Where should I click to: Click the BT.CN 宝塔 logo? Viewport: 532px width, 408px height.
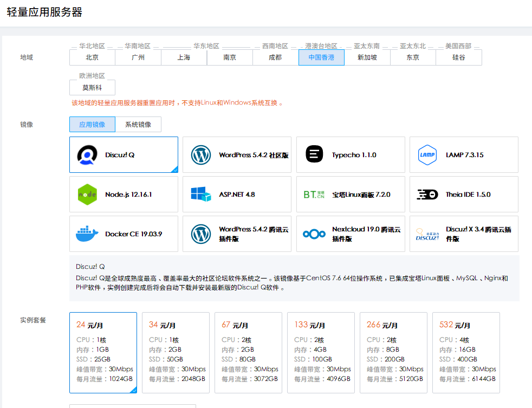coord(314,195)
